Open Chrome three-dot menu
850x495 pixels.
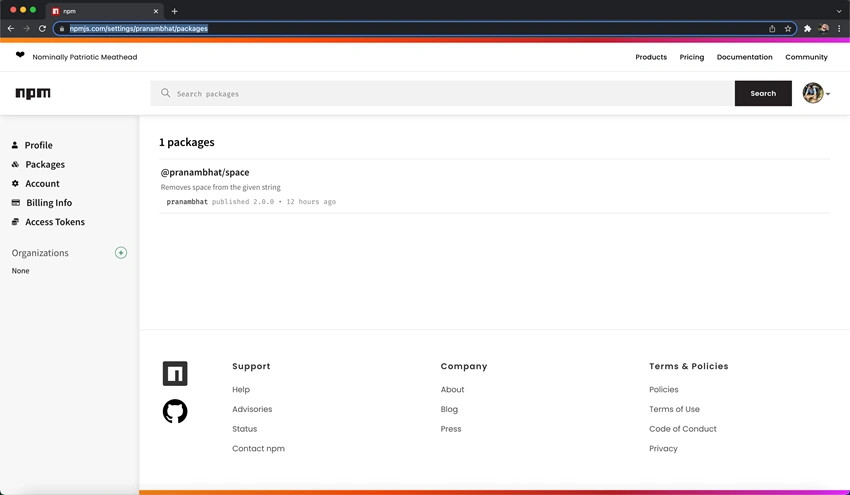[839, 29]
